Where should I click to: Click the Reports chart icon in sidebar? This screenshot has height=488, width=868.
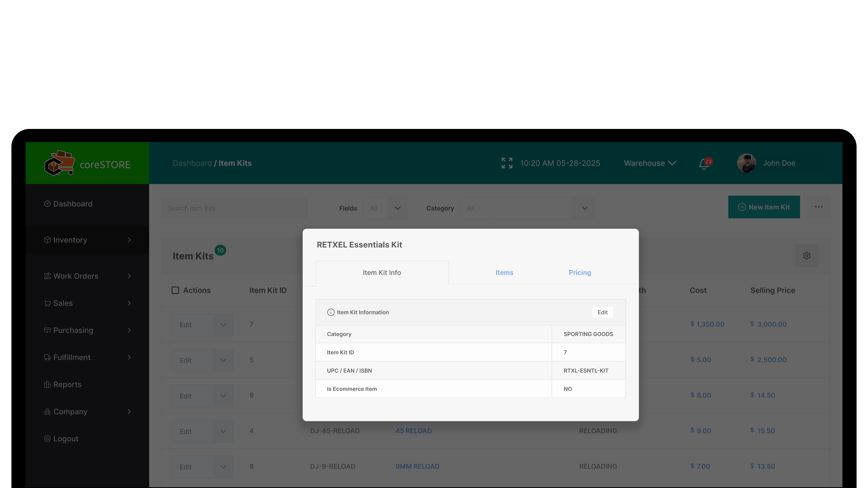tap(47, 384)
